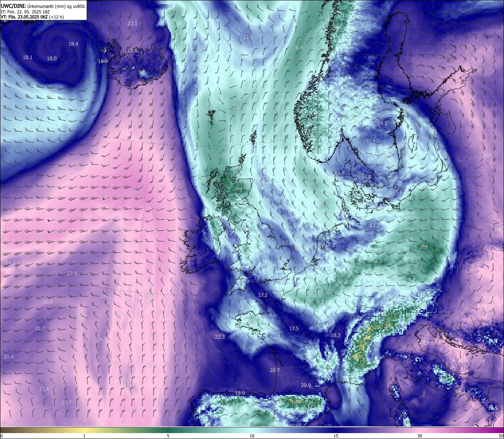The height and width of the screenshot is (439, 504).
Task: Click the 18.5 value label on the map
Action: pos(493,408)
